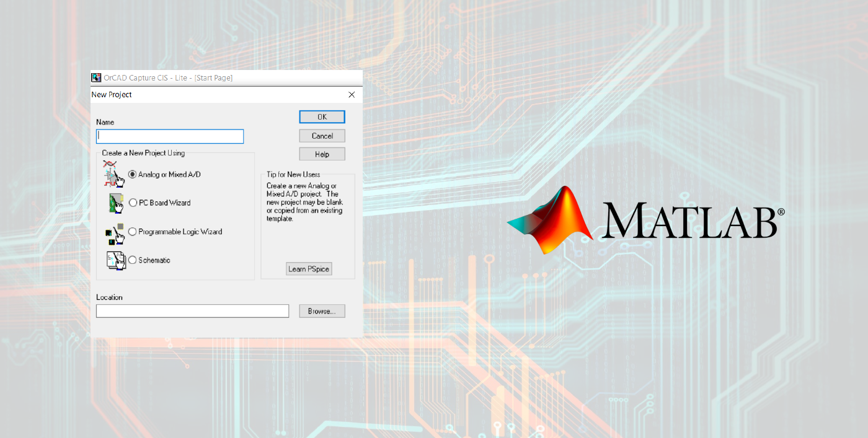Browse for a project location

click(x=322, y=311)
